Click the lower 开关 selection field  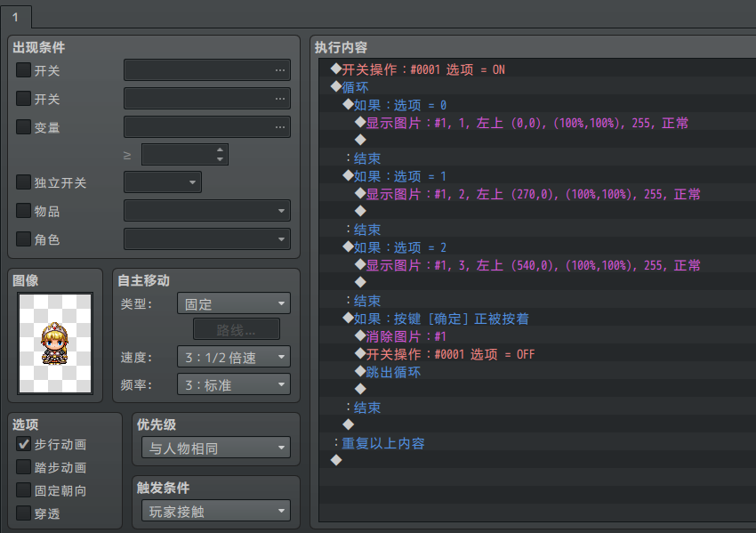point(207,99)
